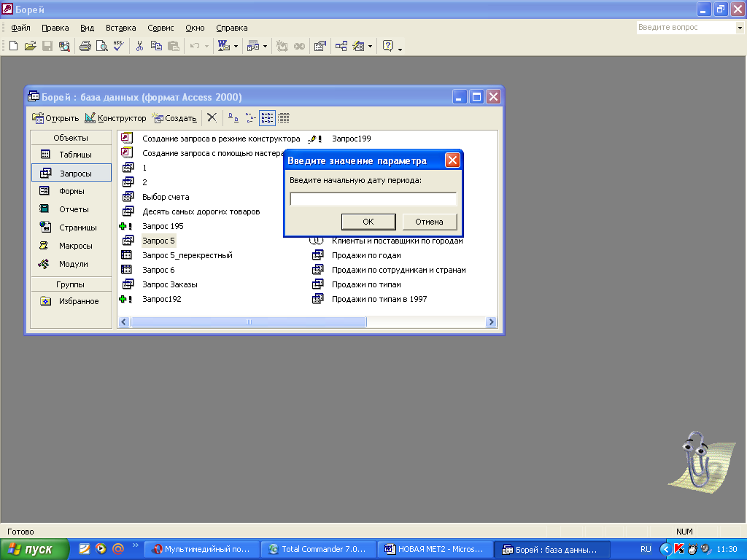
Task: Select Макросы in Objects pane
Action: point(71,246)
